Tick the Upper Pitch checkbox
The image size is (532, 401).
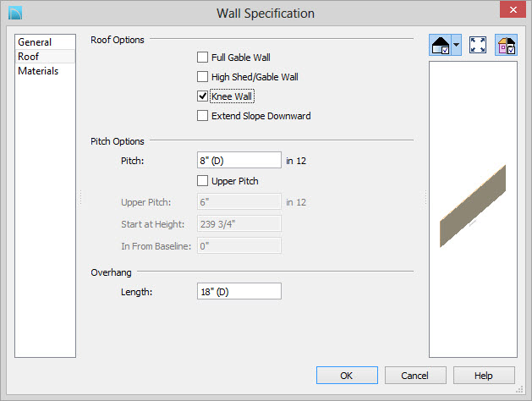pos(202,181)
